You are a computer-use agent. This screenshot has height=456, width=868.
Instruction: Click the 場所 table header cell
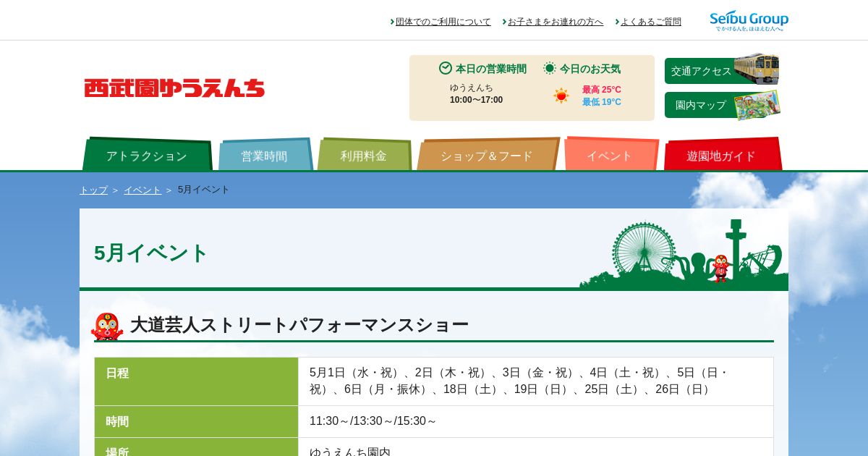click(196, 447)
